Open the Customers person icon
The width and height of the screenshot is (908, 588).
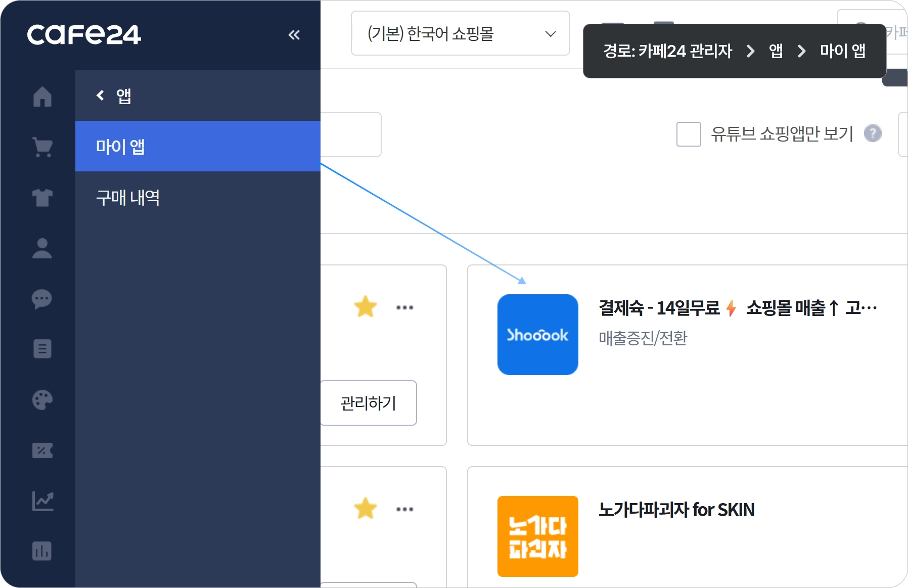tap(42, 248)
